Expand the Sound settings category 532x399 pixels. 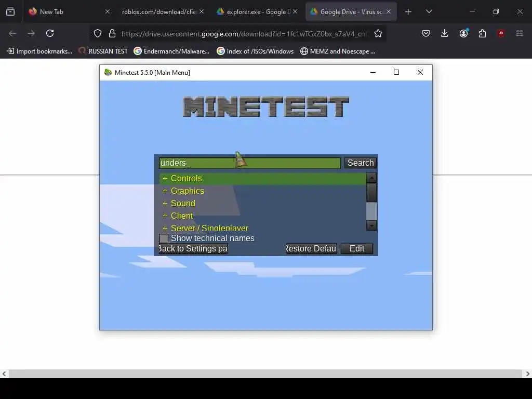(165, 204)
